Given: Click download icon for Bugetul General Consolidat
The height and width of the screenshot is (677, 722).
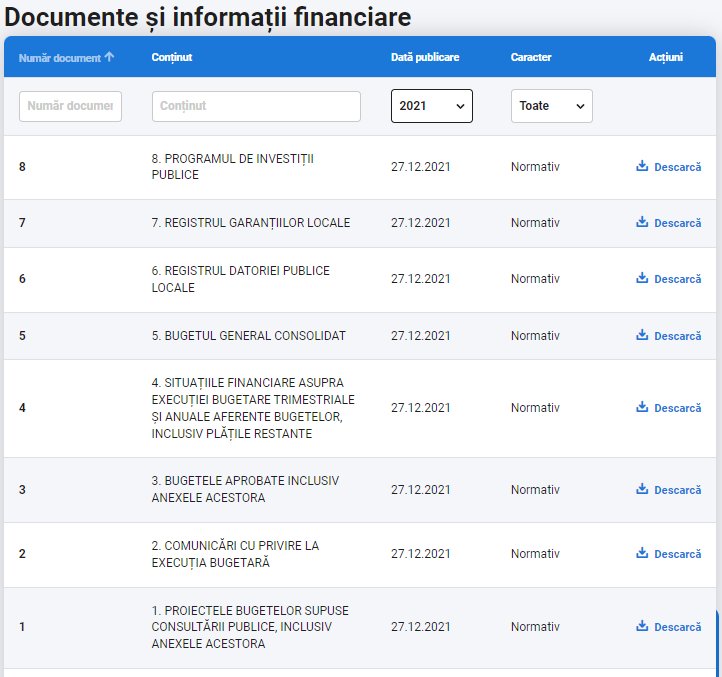Looking at the screenshot, I should (x=642, y=335).
